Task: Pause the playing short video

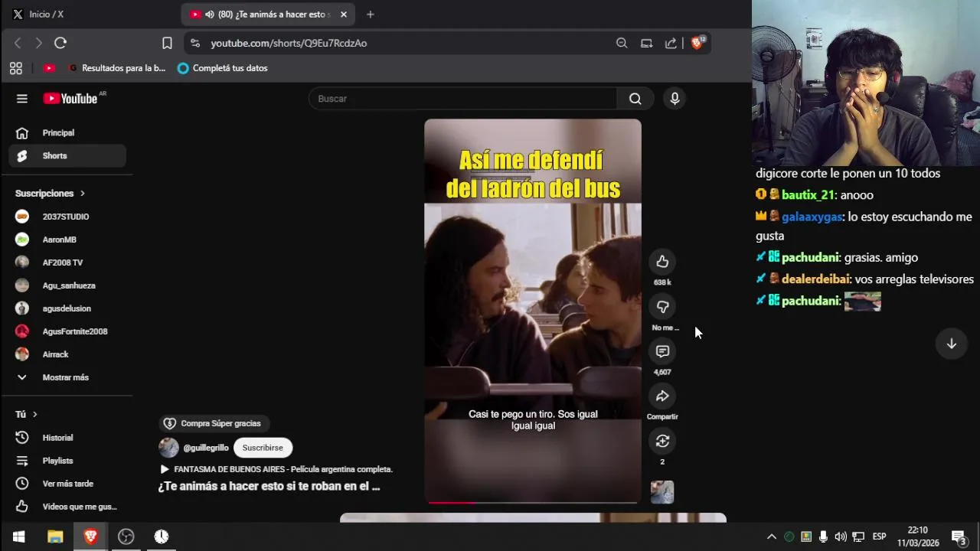Action: coord(533,311)
